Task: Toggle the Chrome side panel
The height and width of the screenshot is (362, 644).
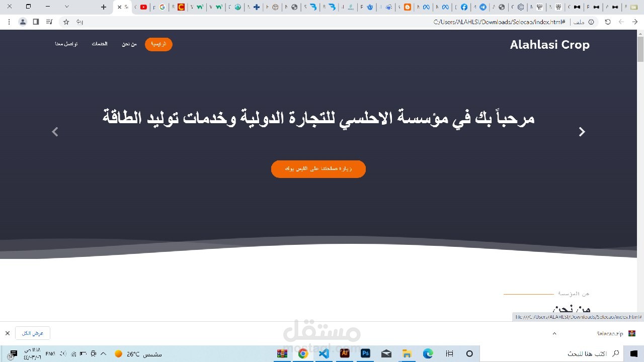Action: [x=36, y=22]
